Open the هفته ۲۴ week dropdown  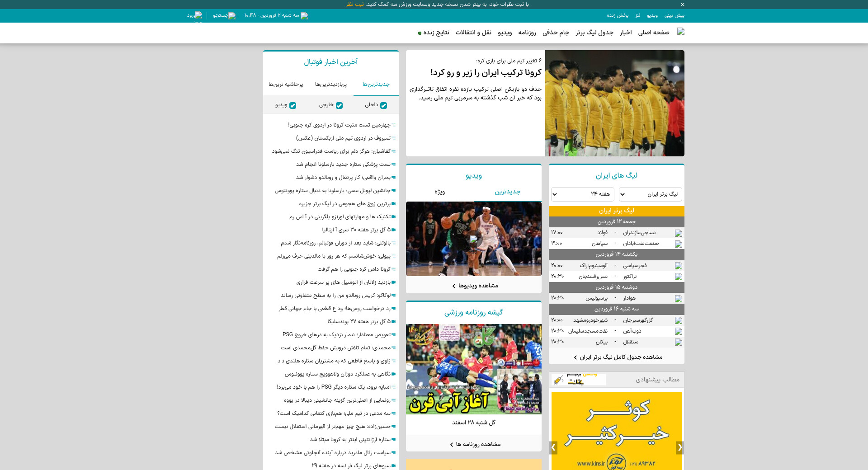(x=582, y=194)
